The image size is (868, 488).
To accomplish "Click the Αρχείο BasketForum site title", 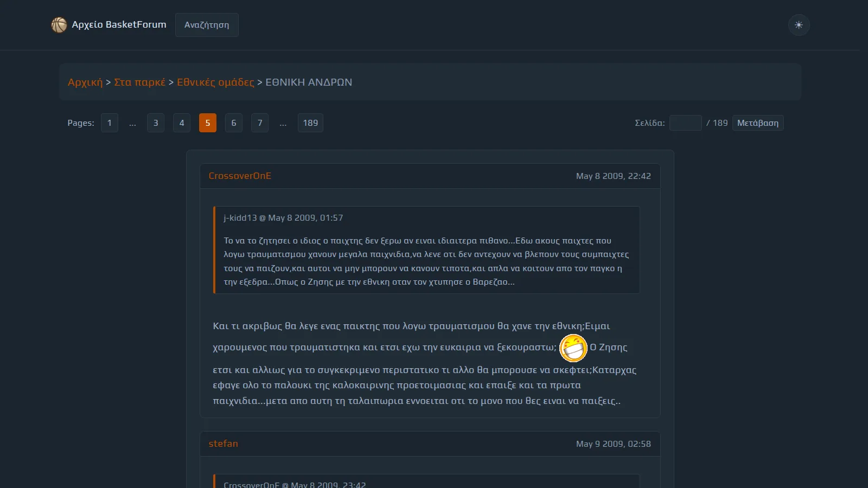I will tap(119, 24).
